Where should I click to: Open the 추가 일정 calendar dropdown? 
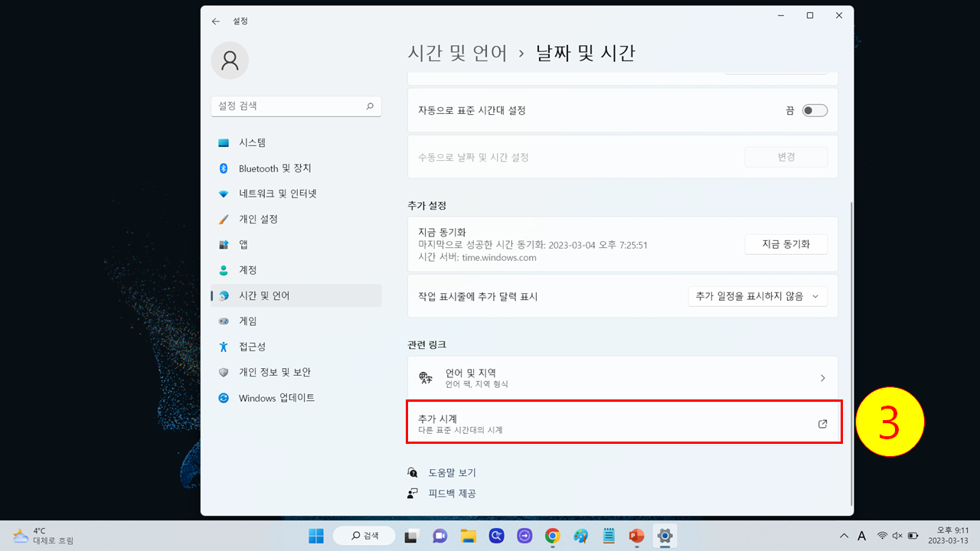[757, 296]
